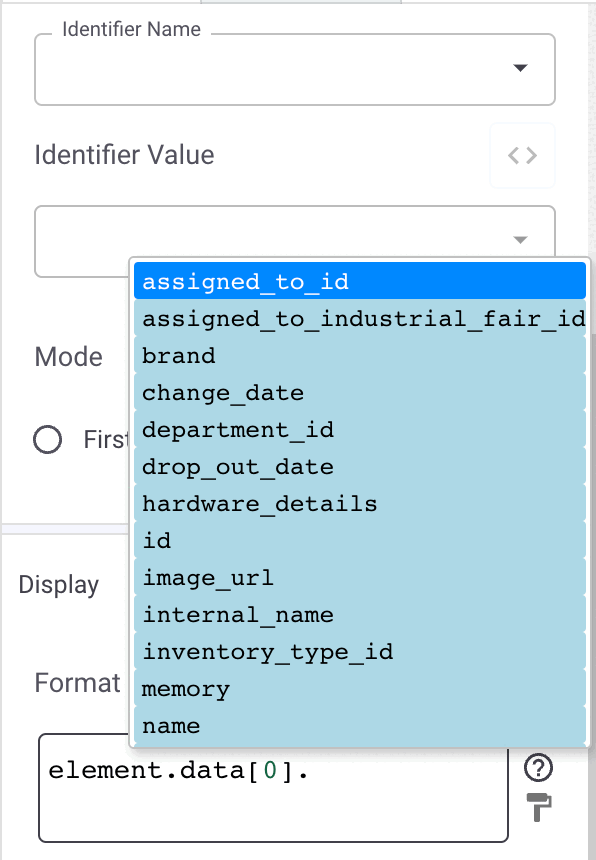Choose name from the autocomplete list
The height and width of the screenshot is (860, 596).
(360, 726)
